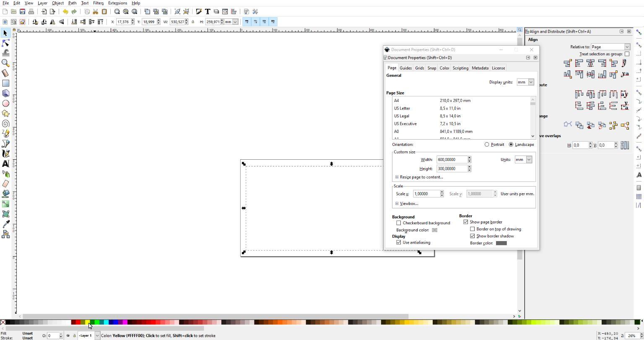Click the Border color swatch
Screen dimensions: 644x340
coord(501,243)
